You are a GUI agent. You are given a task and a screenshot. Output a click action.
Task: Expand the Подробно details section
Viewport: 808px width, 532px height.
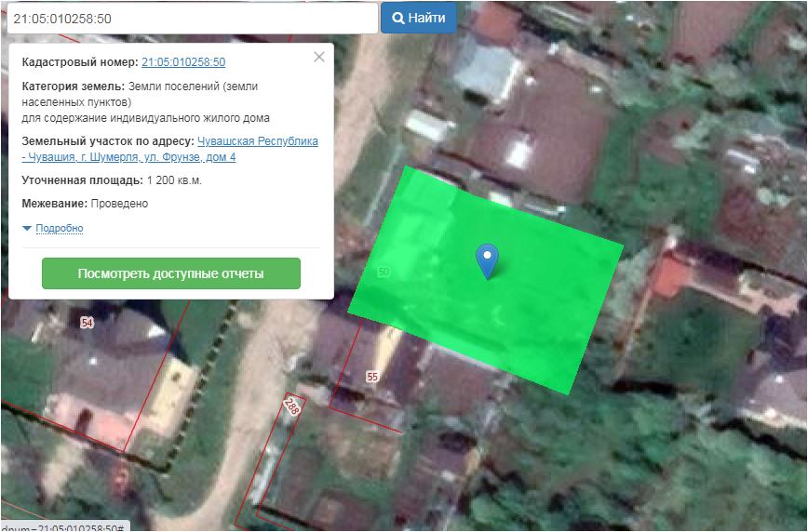(x=59, y=228)
